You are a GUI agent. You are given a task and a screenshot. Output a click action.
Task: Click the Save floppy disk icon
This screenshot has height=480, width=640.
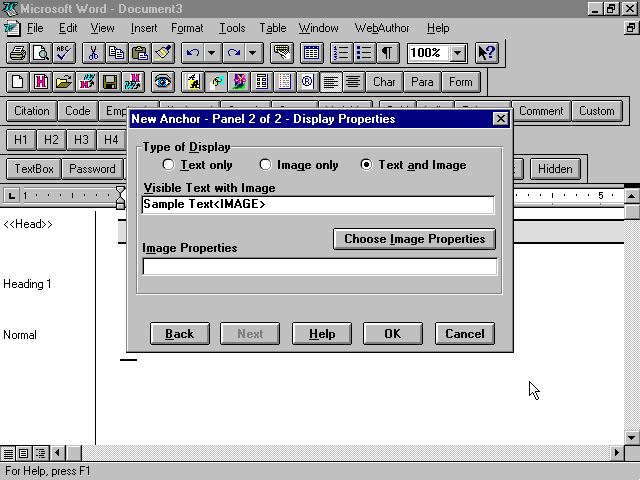(110, 82)
